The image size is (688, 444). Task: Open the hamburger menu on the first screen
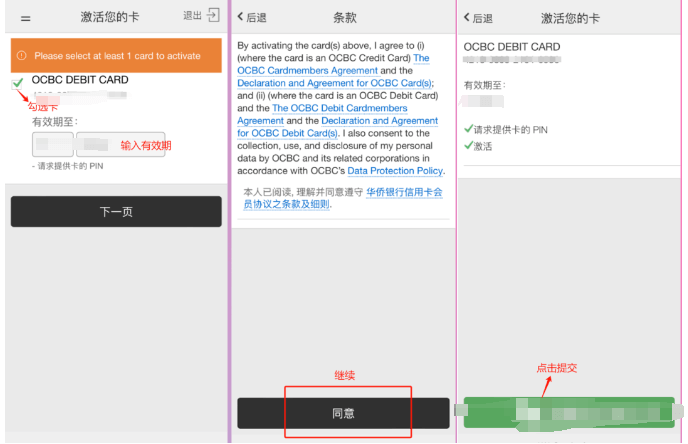point(25,19)
